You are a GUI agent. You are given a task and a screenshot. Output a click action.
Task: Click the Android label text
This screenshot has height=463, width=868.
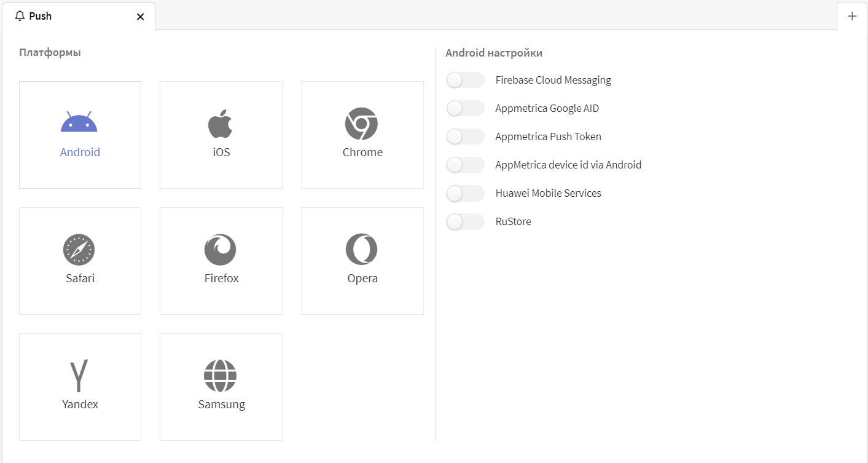[80, 152]
